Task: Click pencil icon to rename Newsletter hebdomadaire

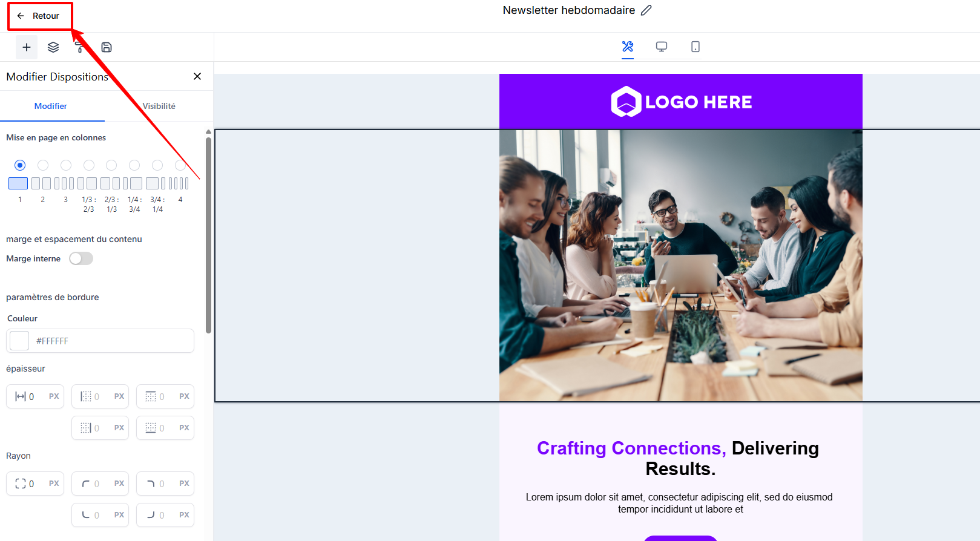Action: click(646, 10)
